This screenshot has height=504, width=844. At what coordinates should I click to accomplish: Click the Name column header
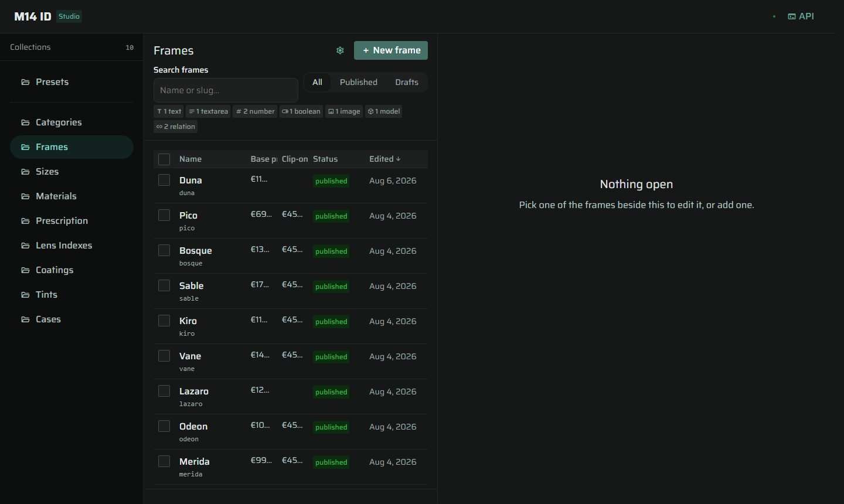coord(190,159)
